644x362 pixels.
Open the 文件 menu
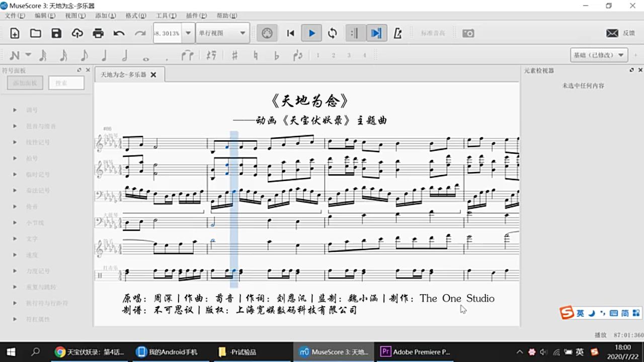tap(15, 16)
